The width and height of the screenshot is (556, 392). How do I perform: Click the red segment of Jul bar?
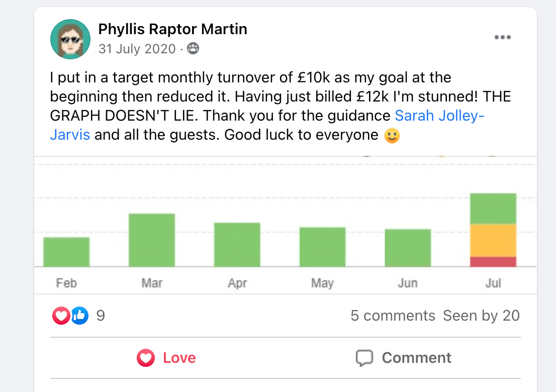[x=493, y=261]
